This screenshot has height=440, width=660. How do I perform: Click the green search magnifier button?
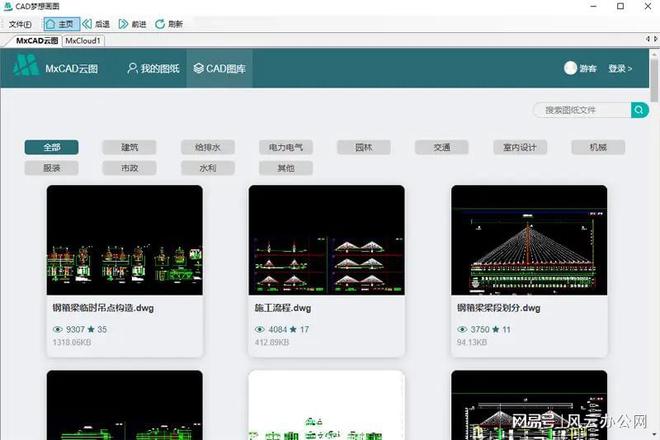coord(639,110)
